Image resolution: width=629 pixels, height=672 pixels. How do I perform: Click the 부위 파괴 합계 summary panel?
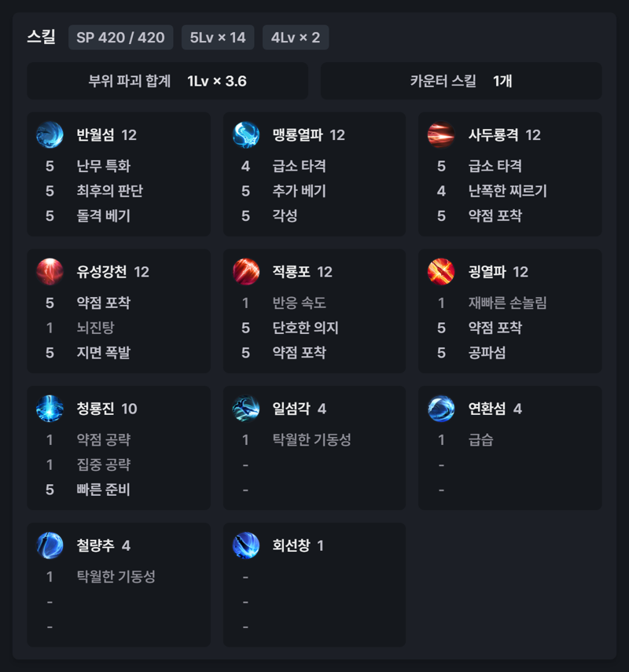click(167, 81)
